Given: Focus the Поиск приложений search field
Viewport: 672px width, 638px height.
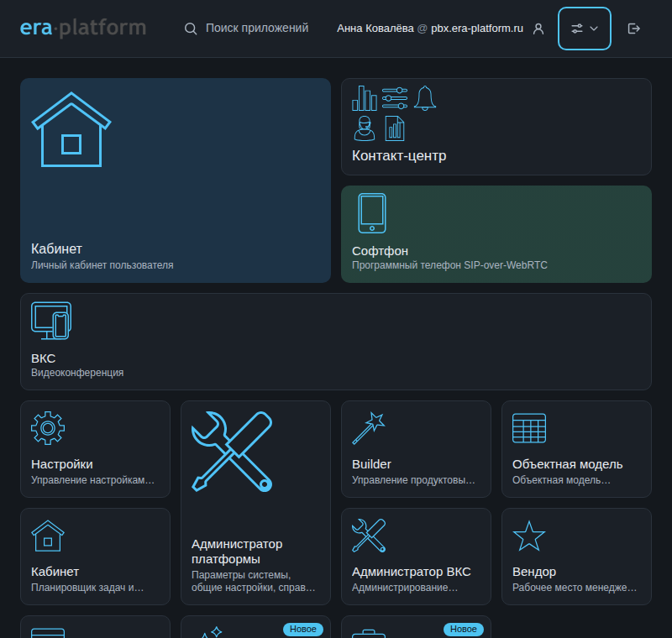Looking at the screenshot, I should (x=257, y=29).
